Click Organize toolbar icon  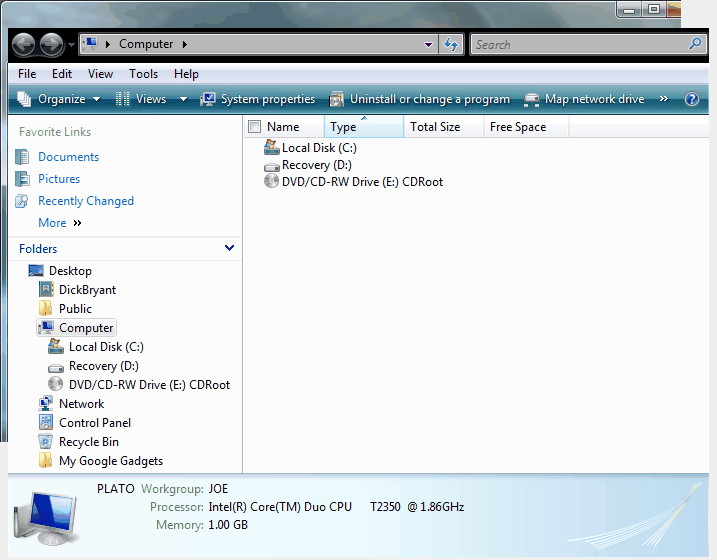point(24,99)
